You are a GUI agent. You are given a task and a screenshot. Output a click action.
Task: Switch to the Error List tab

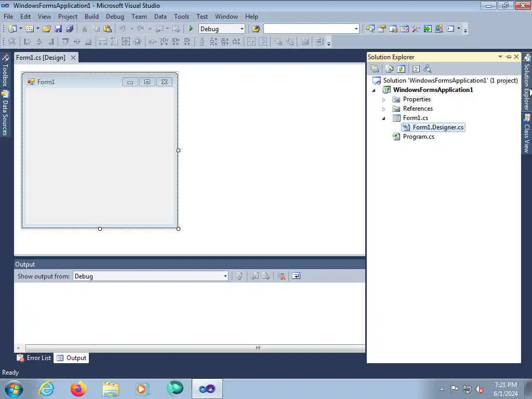click(34, 358)
